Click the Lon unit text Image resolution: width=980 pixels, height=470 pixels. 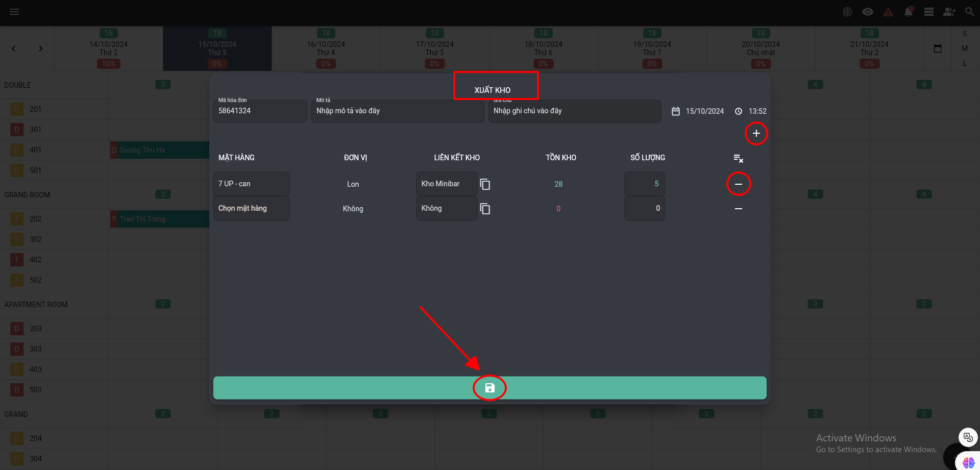(353, 184)
